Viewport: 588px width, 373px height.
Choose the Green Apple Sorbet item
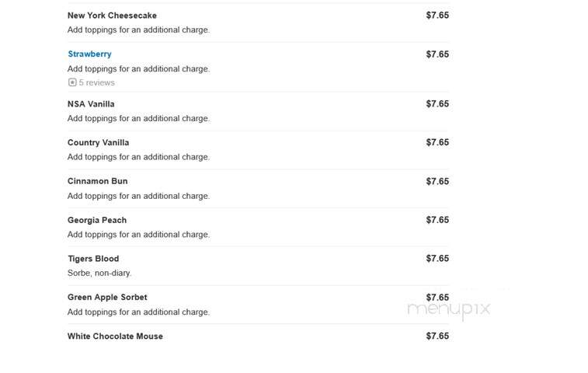point(107,297)
